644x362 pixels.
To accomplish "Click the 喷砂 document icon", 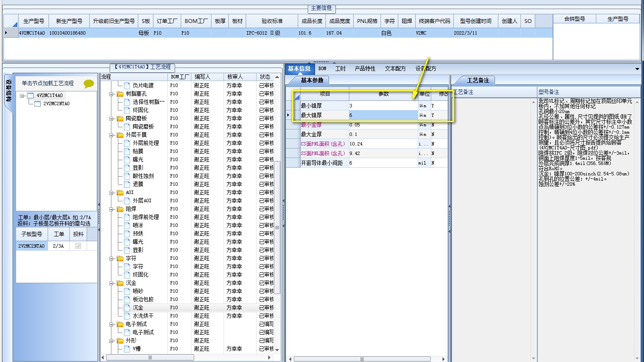I will 127,291.
